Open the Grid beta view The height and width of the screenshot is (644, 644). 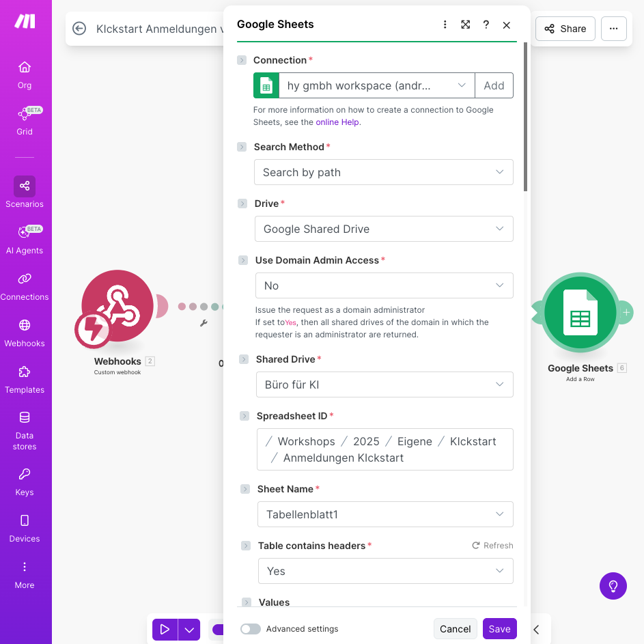click(x=25, y=121)
